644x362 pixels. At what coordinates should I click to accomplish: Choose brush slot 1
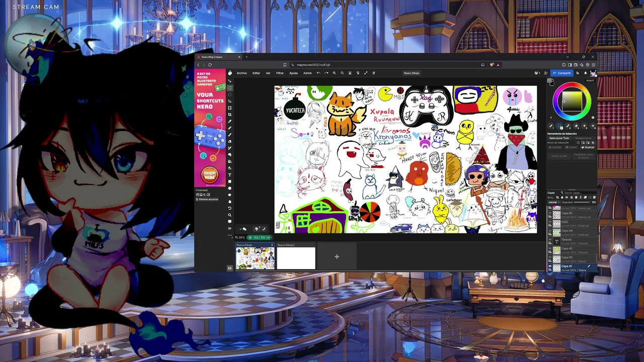(551, 126)
